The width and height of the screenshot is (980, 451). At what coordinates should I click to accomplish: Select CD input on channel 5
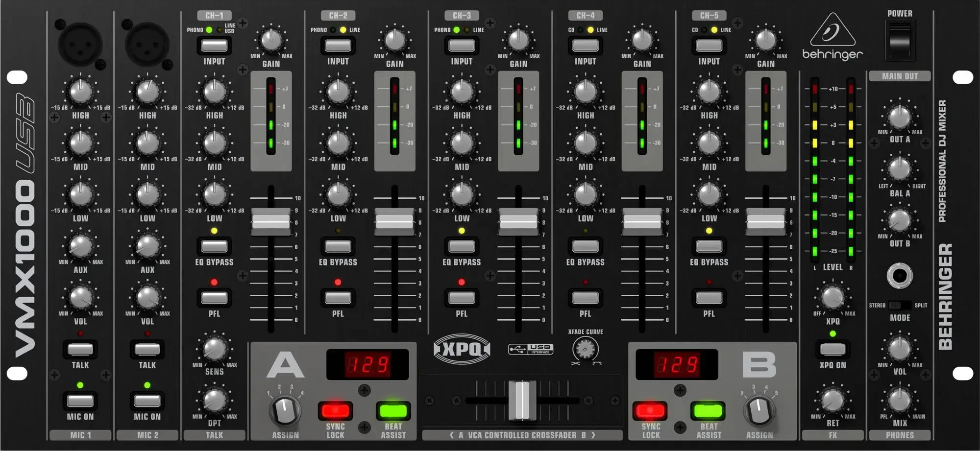(709, 45)
